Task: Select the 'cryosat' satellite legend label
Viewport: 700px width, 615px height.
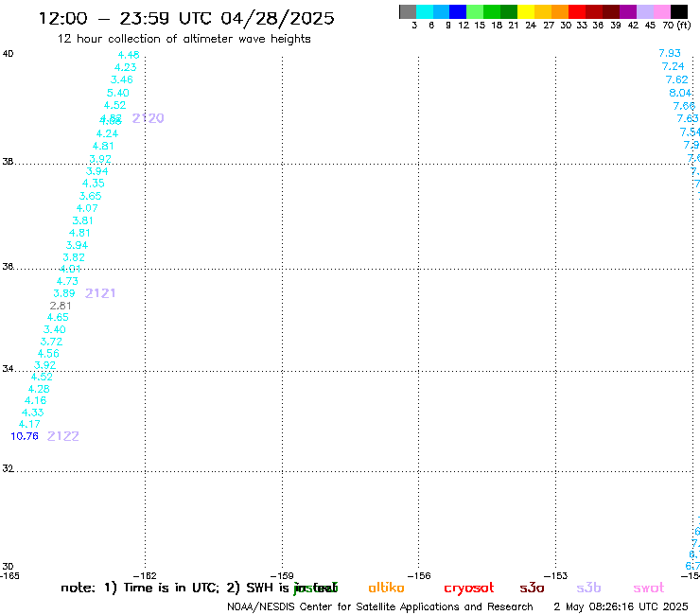Action: (x=469, y=588)
